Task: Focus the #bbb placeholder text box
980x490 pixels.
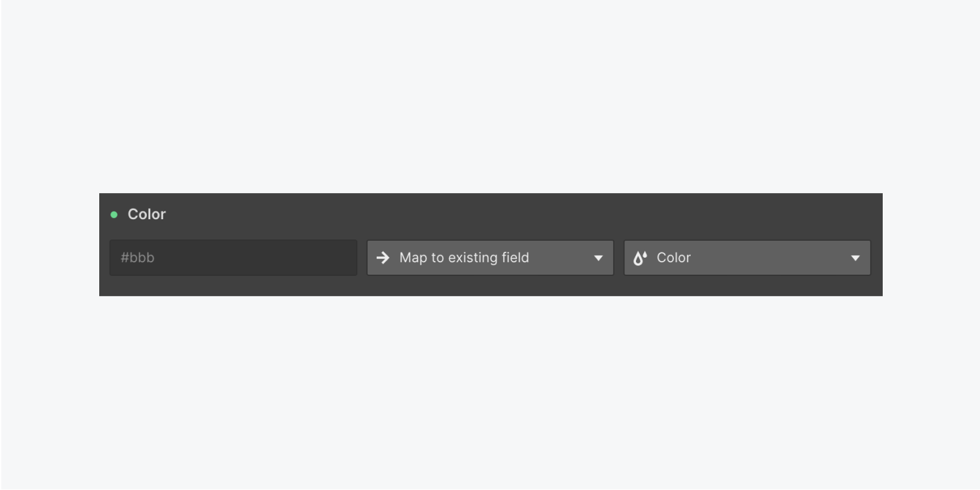Action: coord(233,258)
